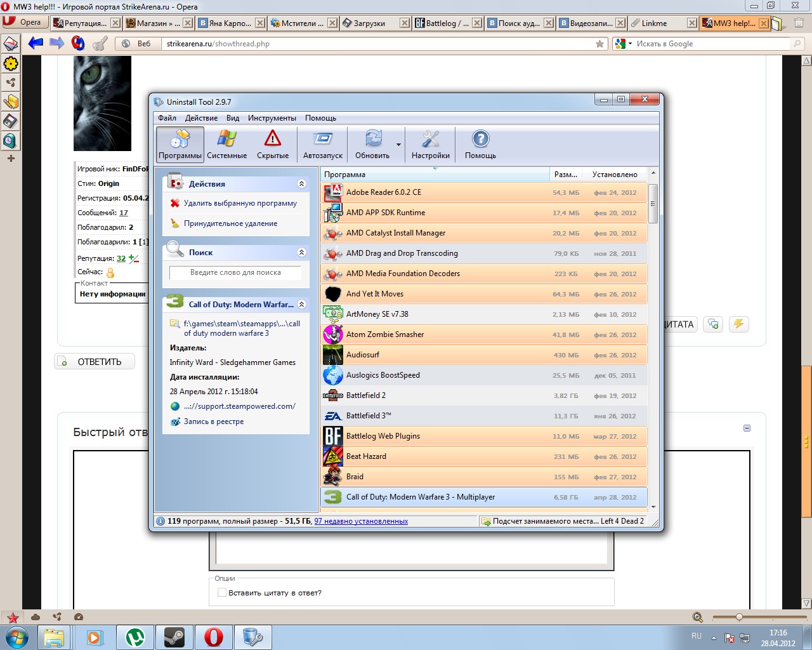Image resolution: width=812 pixels, height=650 pixels.
Task: Click the multi-quote icon beside ЦИТАТА
Action: tap(713, 324)
